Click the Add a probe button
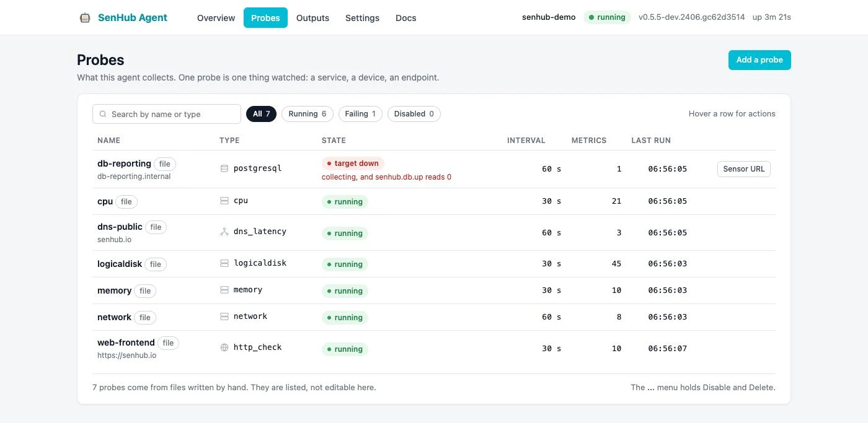The image size is (868, 423). (x=759, y=60)
